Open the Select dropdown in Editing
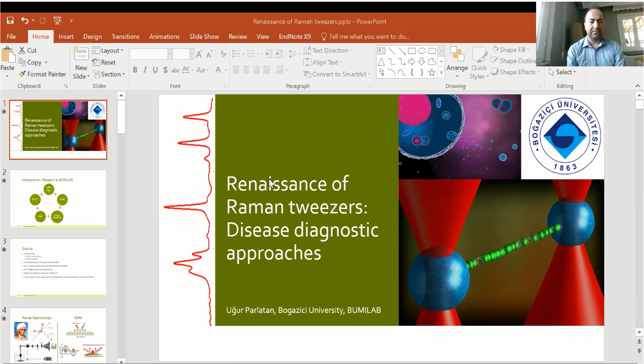 pos(562,72)
